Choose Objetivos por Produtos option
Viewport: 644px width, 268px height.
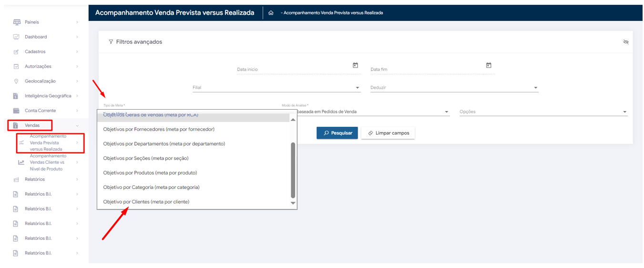coord(150,173)
